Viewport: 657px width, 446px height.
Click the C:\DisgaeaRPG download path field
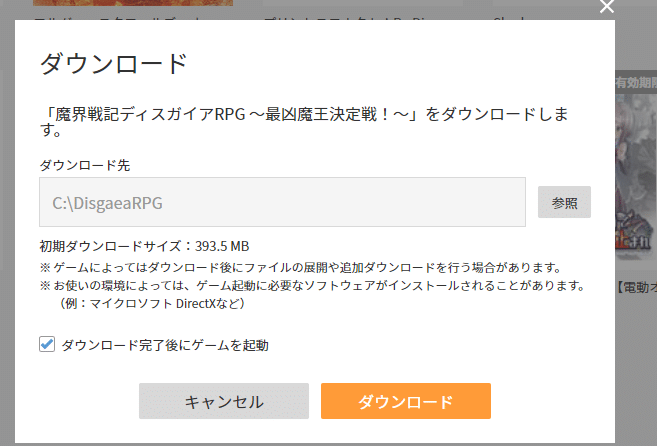click(x=283, y=202)
